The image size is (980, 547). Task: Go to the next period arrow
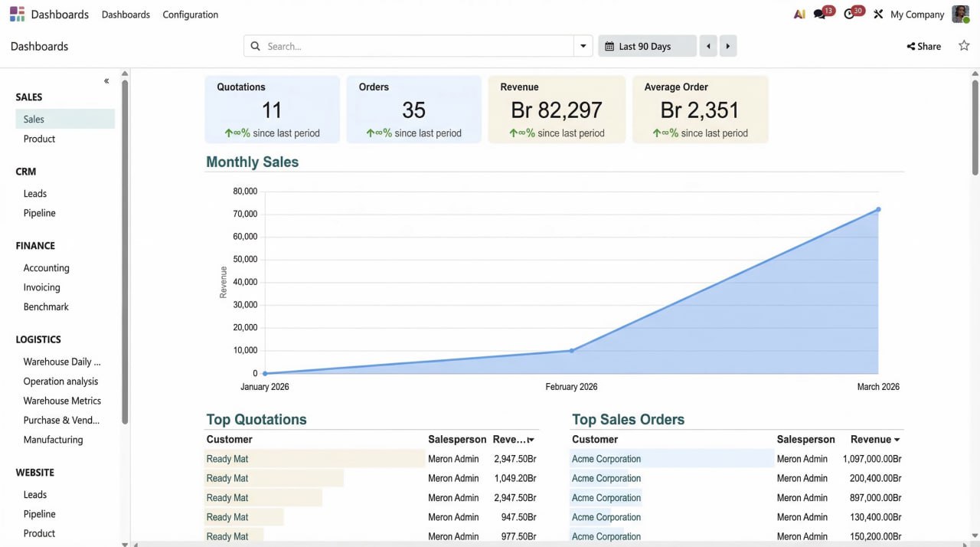727,46
